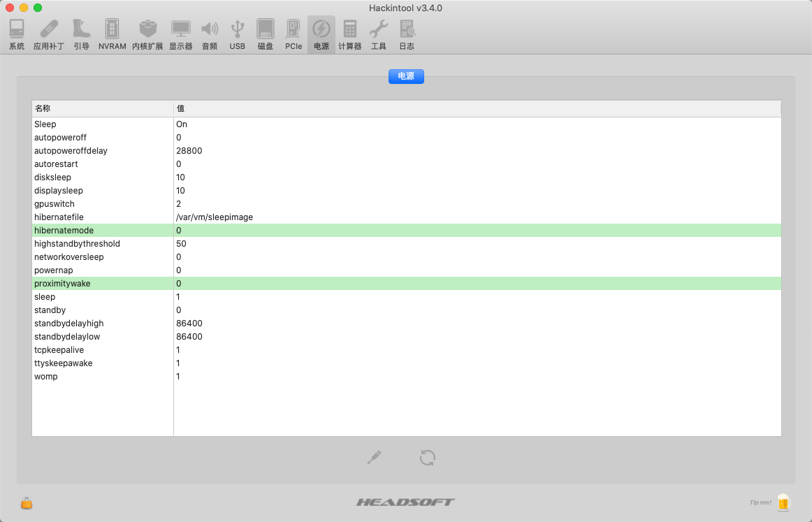Screen dimensions: 812x522
Task: Select the hibernatefile row
Action: coord(407,217)
